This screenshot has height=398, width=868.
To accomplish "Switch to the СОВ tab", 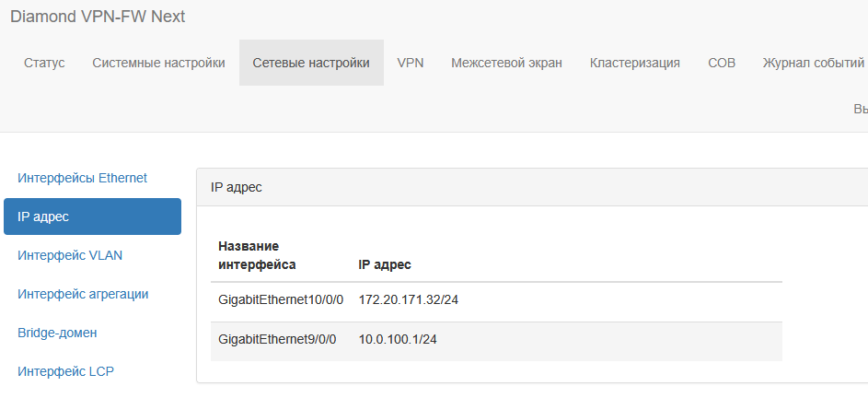I will (722, 63).
